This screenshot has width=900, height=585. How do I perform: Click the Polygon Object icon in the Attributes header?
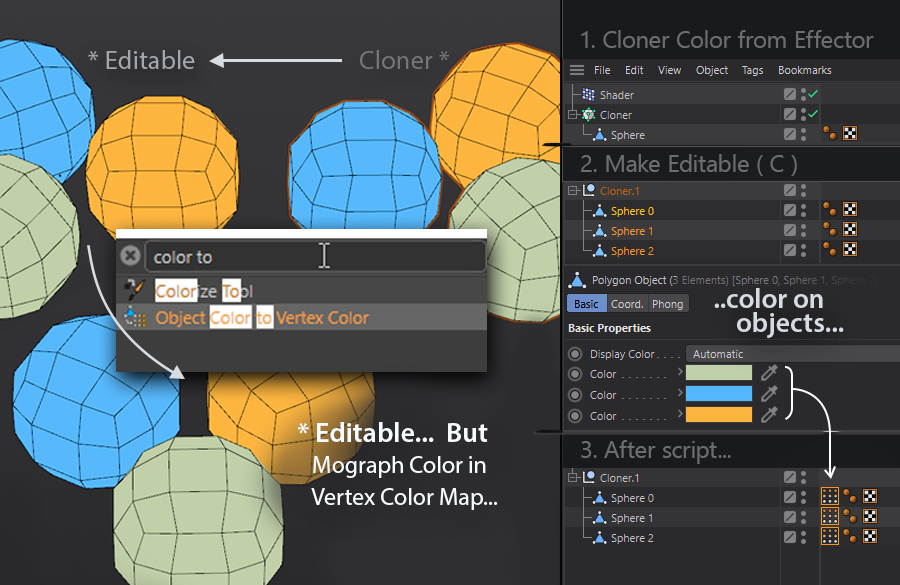pos(577,280)
